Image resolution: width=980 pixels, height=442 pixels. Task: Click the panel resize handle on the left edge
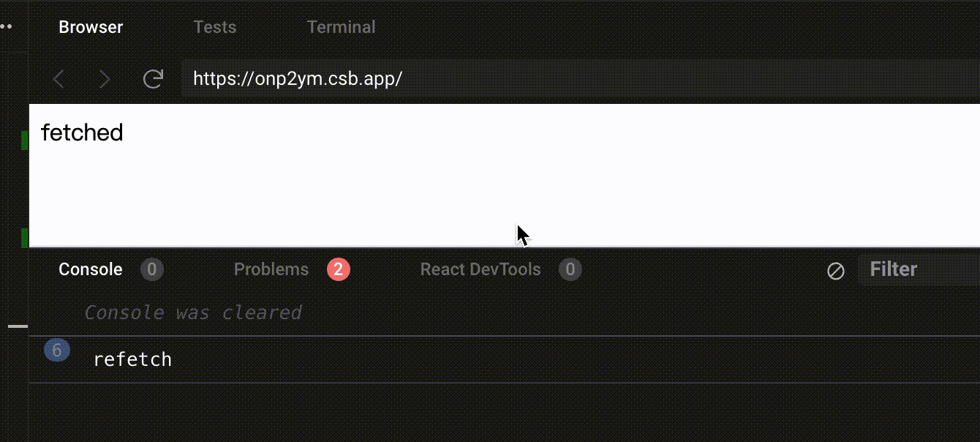tap(18, 326)
